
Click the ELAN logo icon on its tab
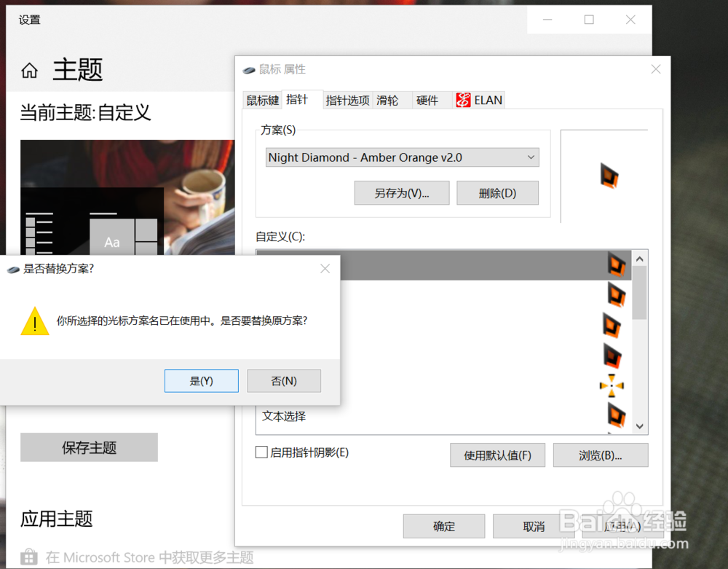(x=464, y=100)
